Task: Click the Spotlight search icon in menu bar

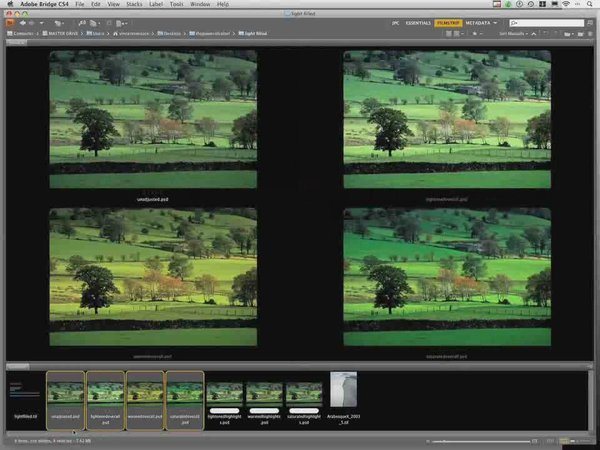Action: (590, 5)
